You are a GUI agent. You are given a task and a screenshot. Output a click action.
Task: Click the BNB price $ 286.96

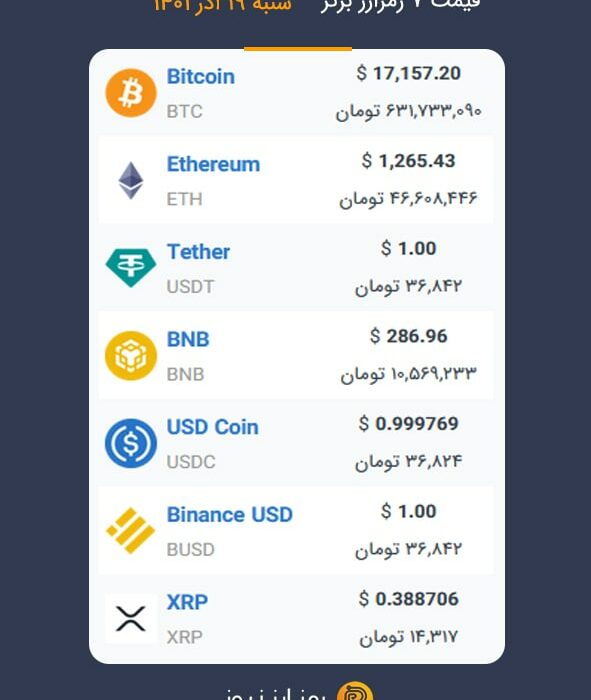click(x=408, y=336)
